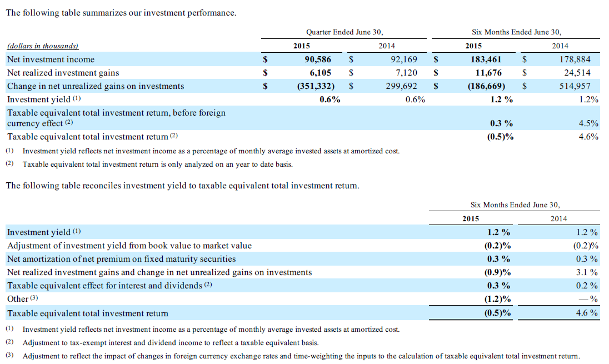Select the value 178,884

click(575, 59)
